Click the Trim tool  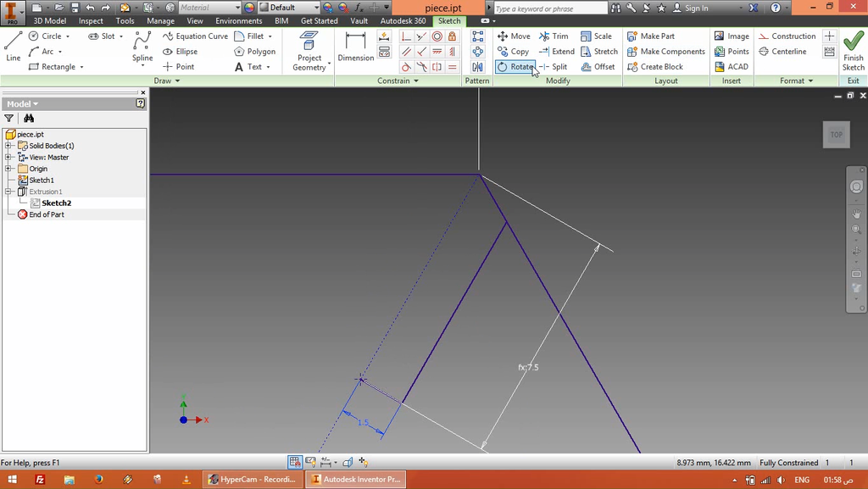(554, 36)
